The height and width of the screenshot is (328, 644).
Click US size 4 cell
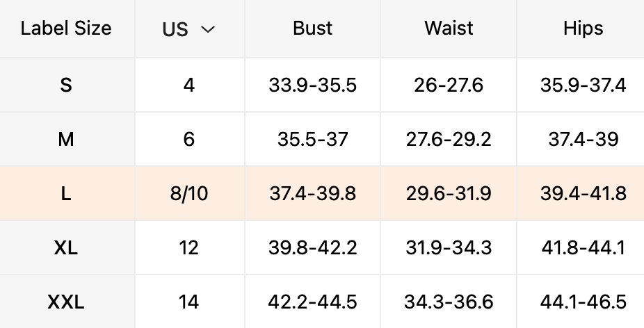pos(189,85)
